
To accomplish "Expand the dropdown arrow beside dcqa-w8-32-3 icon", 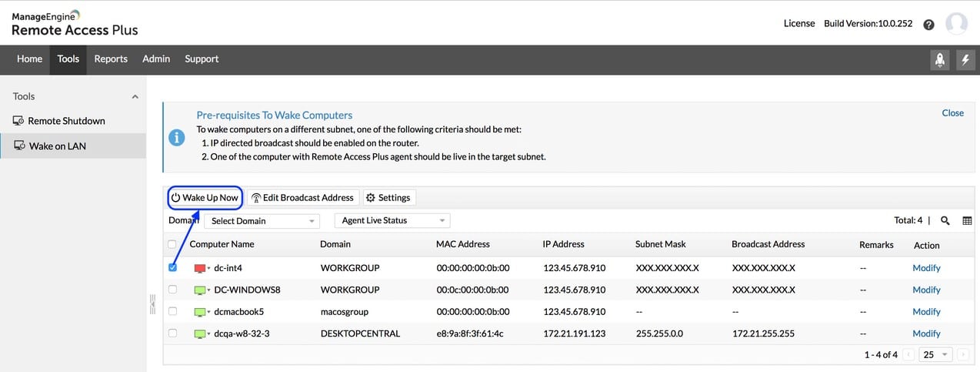I will click(209, 335).
